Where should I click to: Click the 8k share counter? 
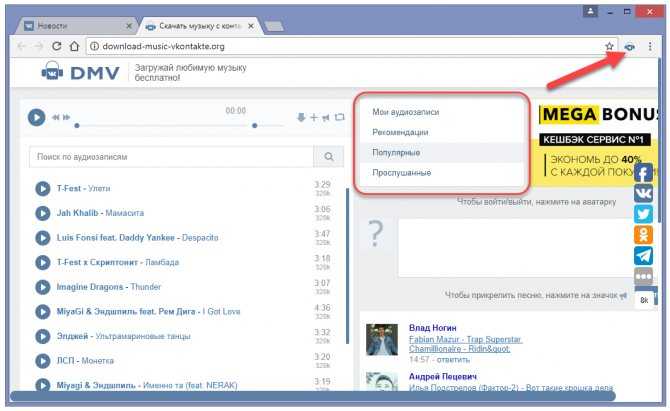click(644, 300)
